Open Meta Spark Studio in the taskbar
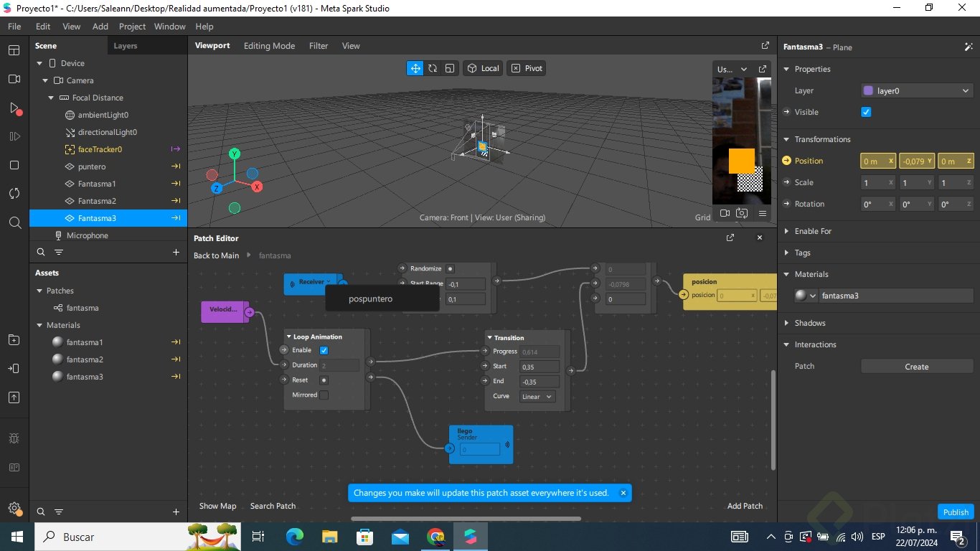This screenshot has width=980, height=551. coord(470,537)
